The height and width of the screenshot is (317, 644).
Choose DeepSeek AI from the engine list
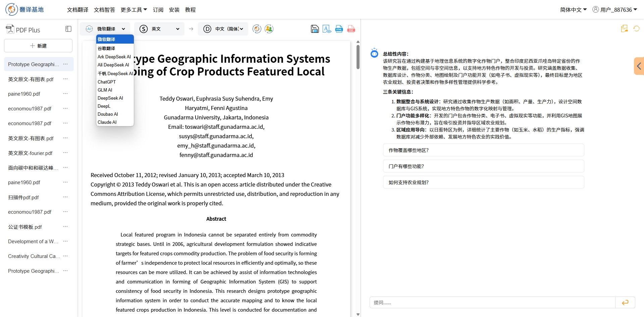point(115,98)
